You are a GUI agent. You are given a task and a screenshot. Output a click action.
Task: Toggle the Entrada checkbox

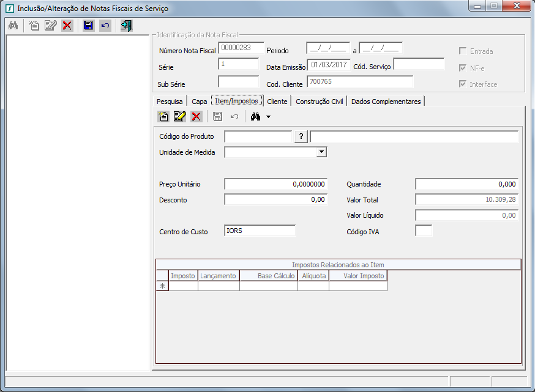(463, 51)
